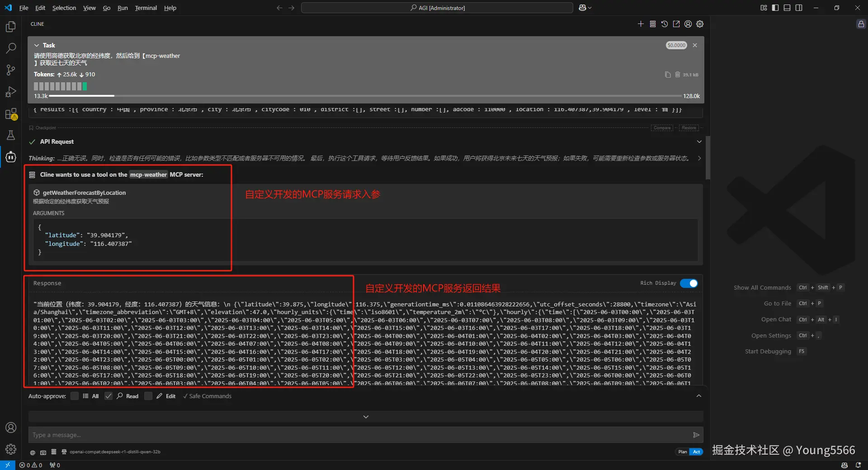The width and height of the screenshot is (868, 470).
Task: Open the Edit menu
Action: [40, 8]
